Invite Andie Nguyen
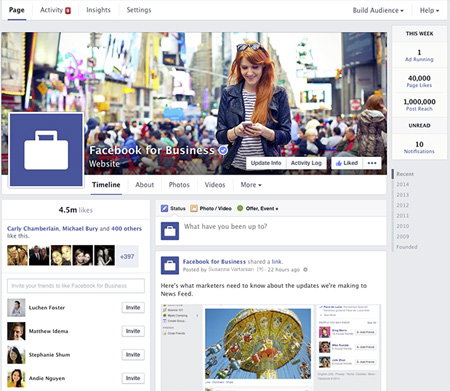Image resolution: width=450 pixels, height=391 pixels. point(133,378)
